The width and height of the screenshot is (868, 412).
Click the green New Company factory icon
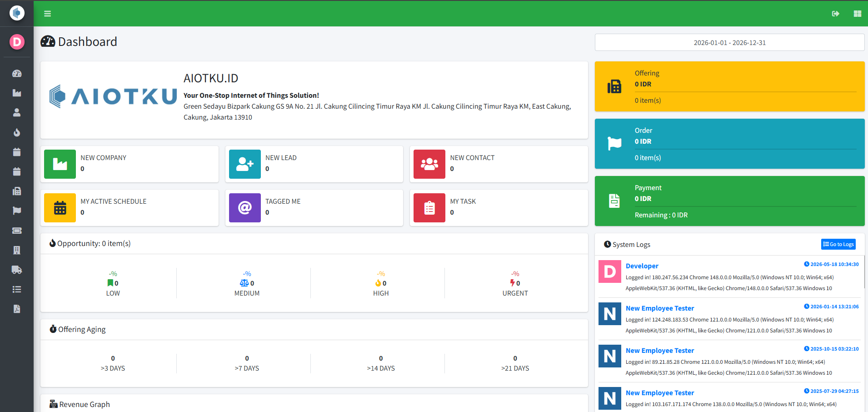[60, 164]
